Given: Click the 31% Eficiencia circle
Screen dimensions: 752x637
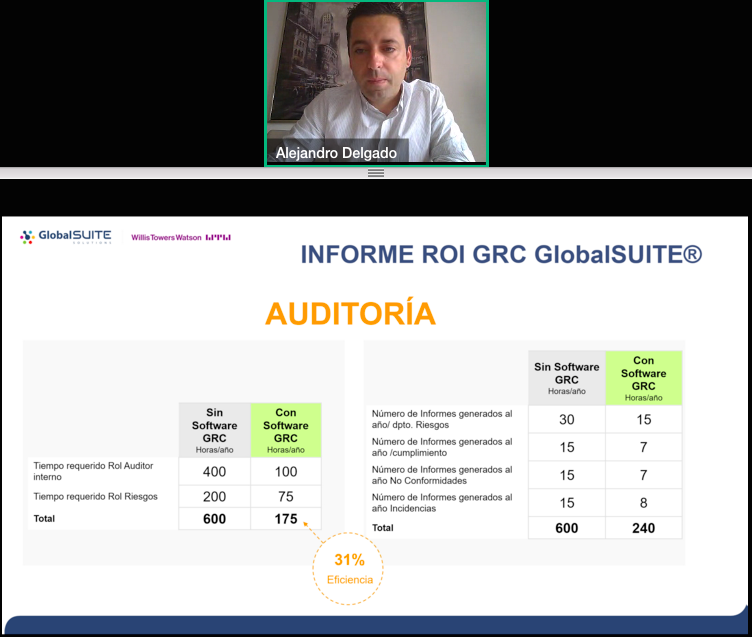Looking at the screenshot, I should click(348, 568).
